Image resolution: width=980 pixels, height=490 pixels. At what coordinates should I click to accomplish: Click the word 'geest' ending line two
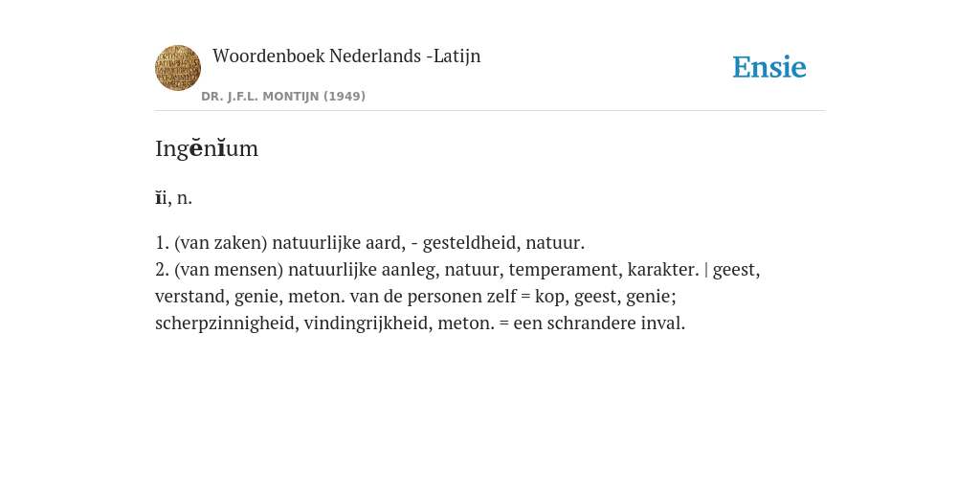[x=734, y=270]
